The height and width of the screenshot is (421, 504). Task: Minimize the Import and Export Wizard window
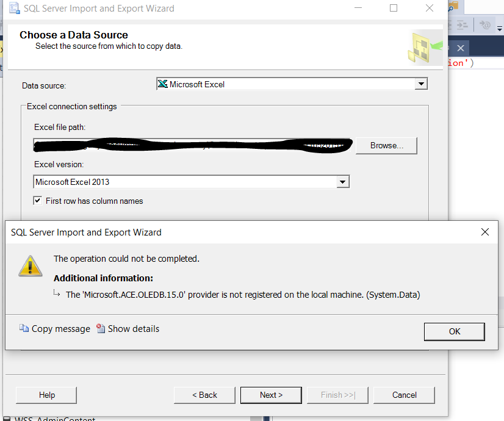[x=358, y=8]
